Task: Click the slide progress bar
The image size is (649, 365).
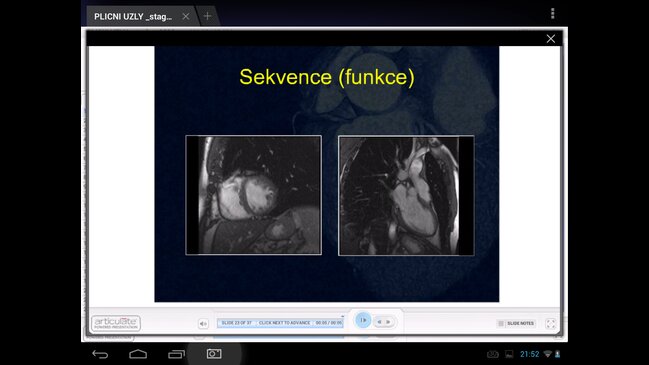Action: click(280, 323)
